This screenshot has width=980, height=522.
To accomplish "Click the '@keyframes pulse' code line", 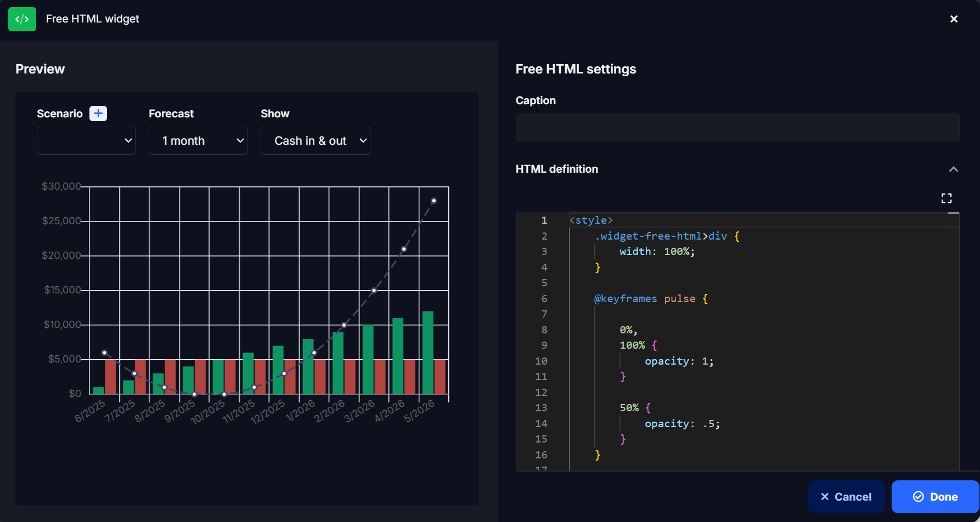I will coord(651,299).
